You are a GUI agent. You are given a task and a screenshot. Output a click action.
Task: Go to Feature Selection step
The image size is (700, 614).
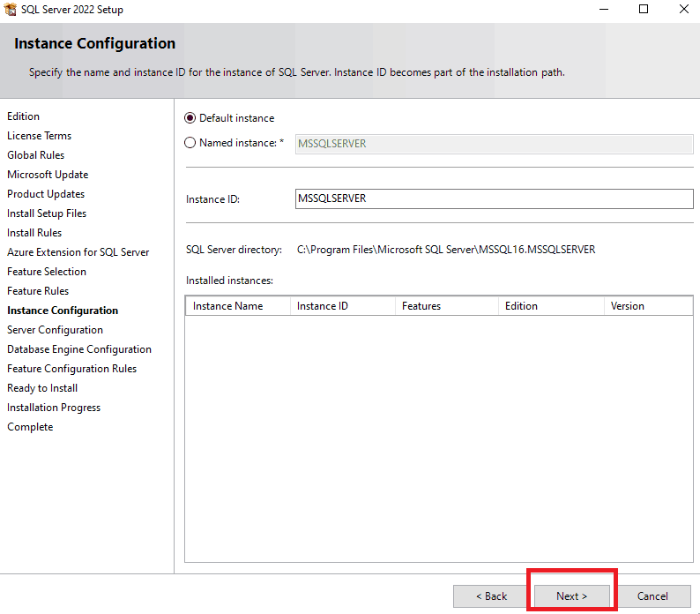tap(47, 272)
